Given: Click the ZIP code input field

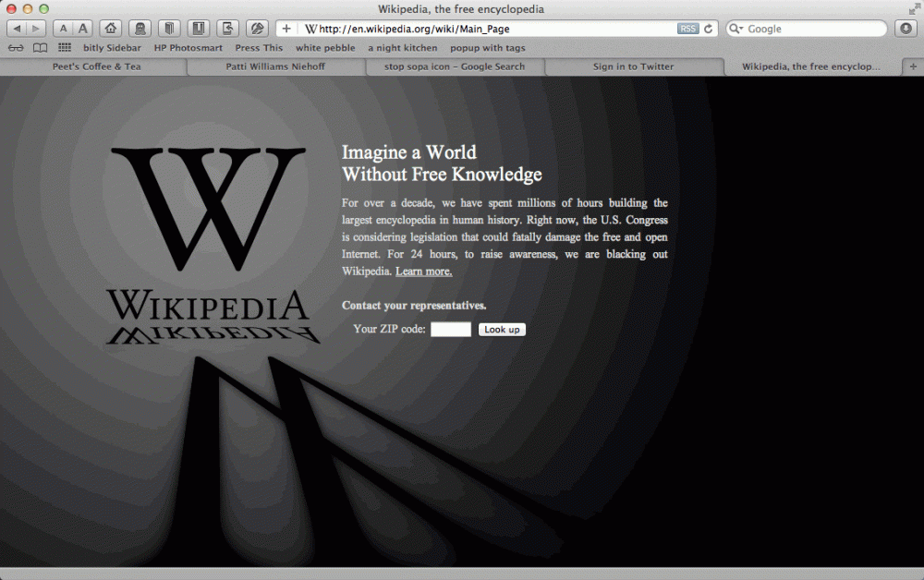Looking at the screenshot, I should point(451,330).
